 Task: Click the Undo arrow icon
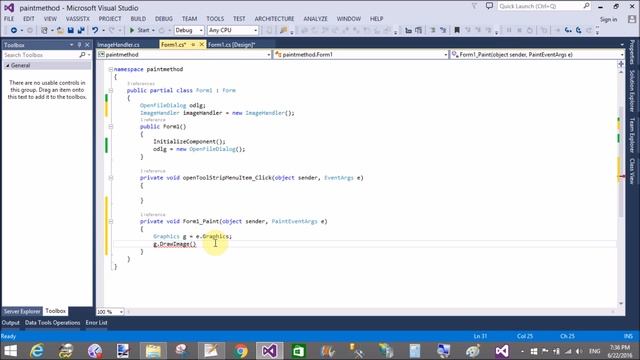click(x=95, y=30)
